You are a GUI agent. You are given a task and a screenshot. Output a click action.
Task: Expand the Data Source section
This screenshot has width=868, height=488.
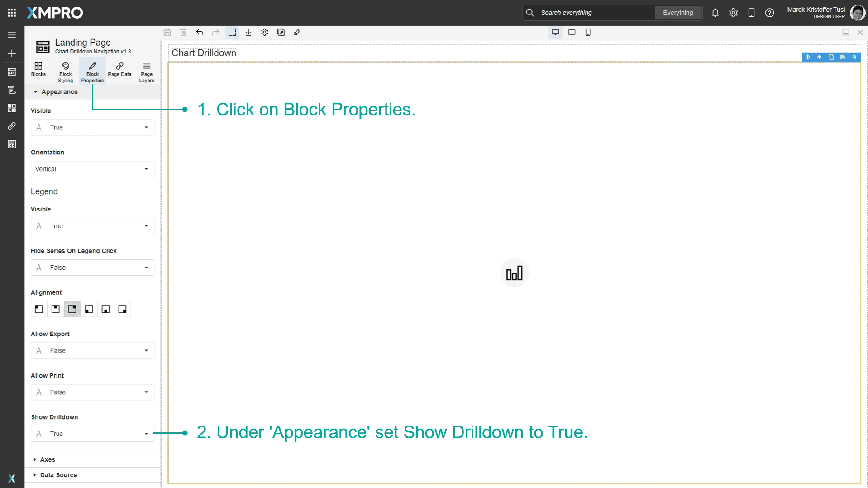click(x=58, y=474)
